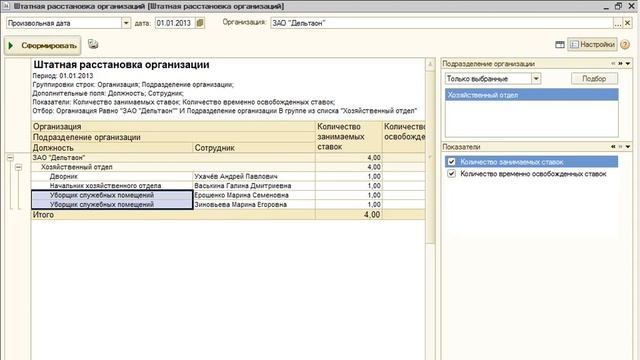Click the left double-arrow in the Подразделение организации header

pos(613,64)
